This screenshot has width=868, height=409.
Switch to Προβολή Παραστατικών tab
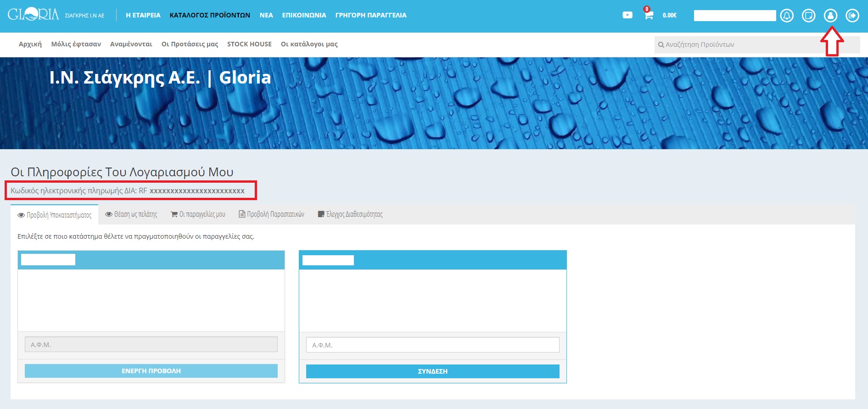coord(271,214)
